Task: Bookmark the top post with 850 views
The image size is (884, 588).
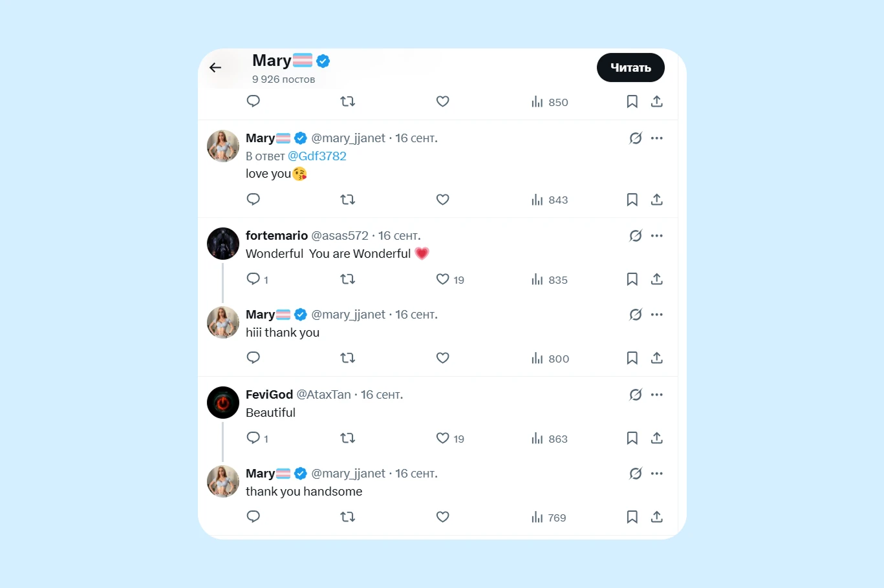Action: pos(632,101)
